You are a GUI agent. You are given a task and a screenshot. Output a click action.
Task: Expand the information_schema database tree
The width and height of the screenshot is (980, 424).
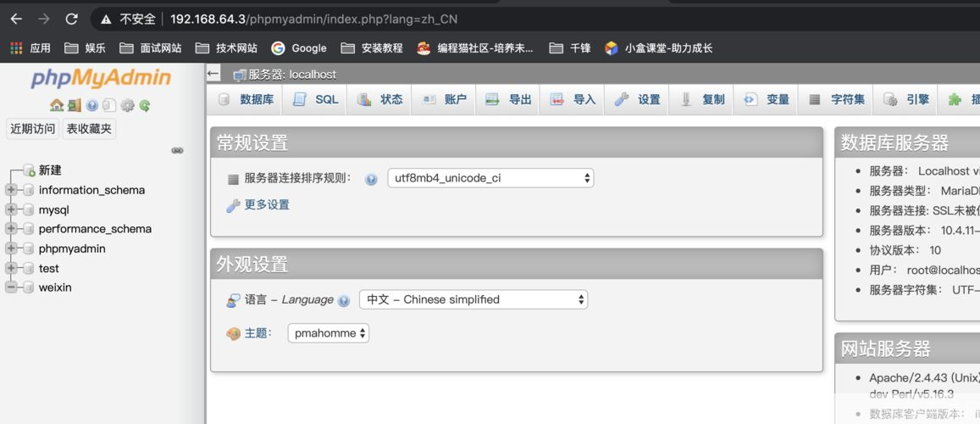click(x=11, y=190)
